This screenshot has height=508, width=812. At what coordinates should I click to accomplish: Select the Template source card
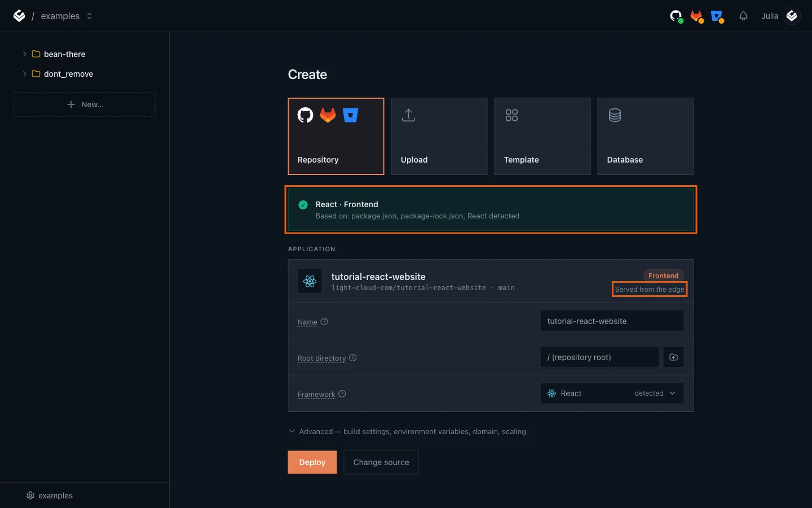coord(542,136)
